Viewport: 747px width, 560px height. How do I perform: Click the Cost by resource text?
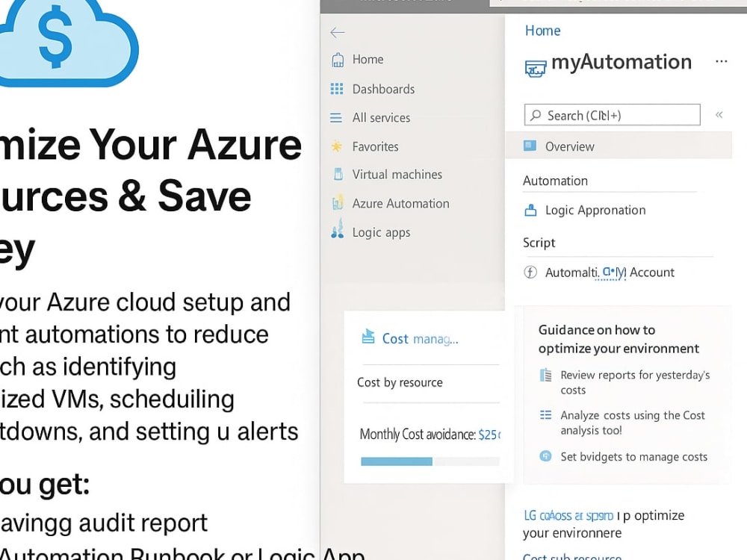[x=400, y=382]
